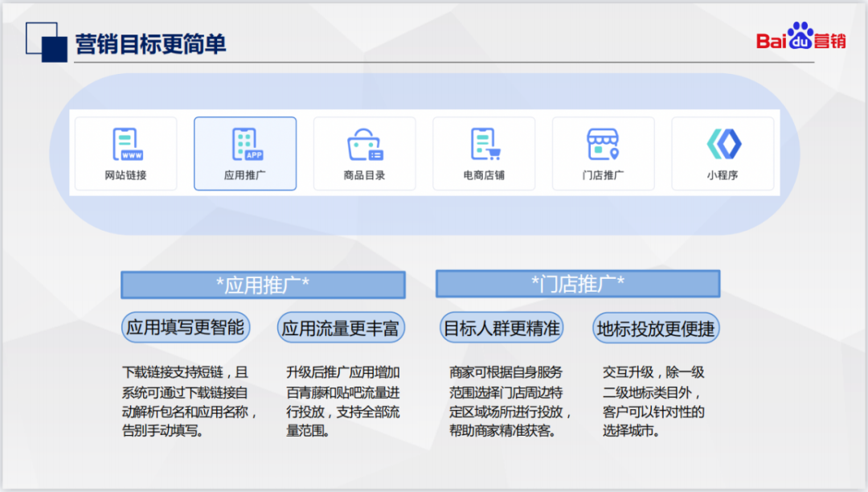
Task: Click the *门店推广* blue header bar
Action: coord(578,284)
